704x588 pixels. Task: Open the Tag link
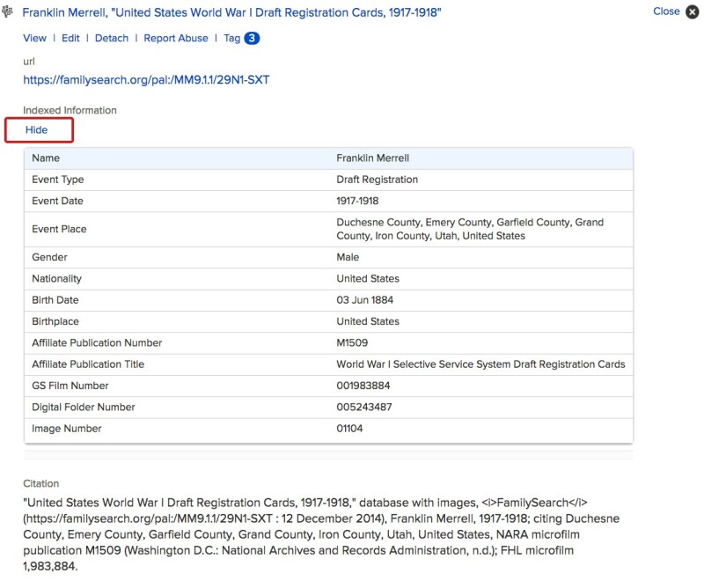[x=231, y=38]
